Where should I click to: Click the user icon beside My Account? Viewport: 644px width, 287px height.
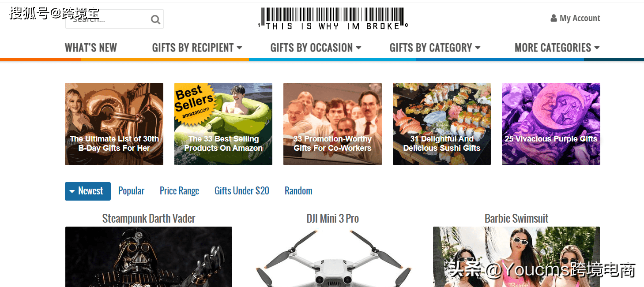(554, 19)
